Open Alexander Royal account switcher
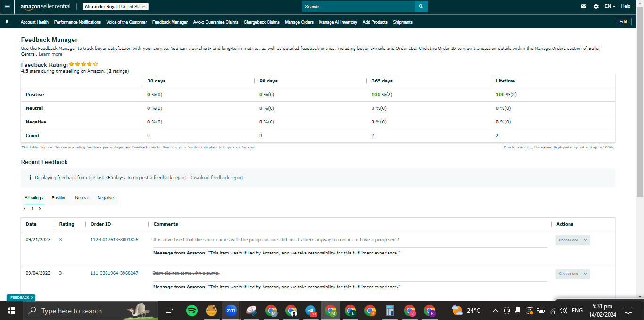 116,7
